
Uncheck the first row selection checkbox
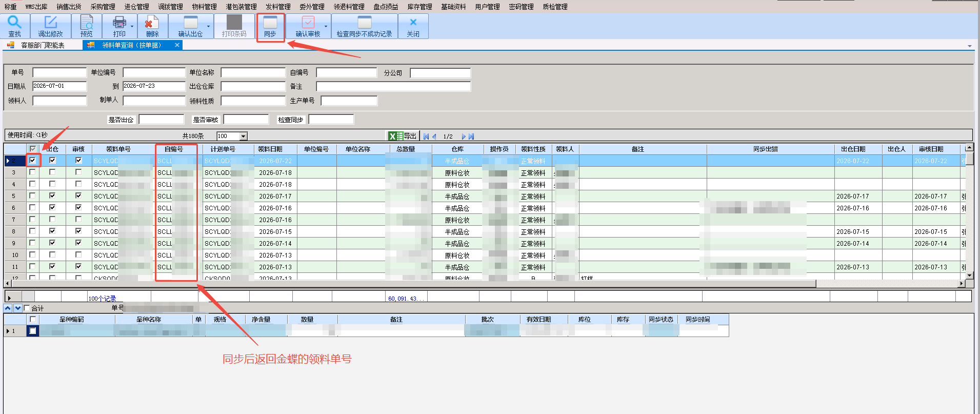click(33, 160)
